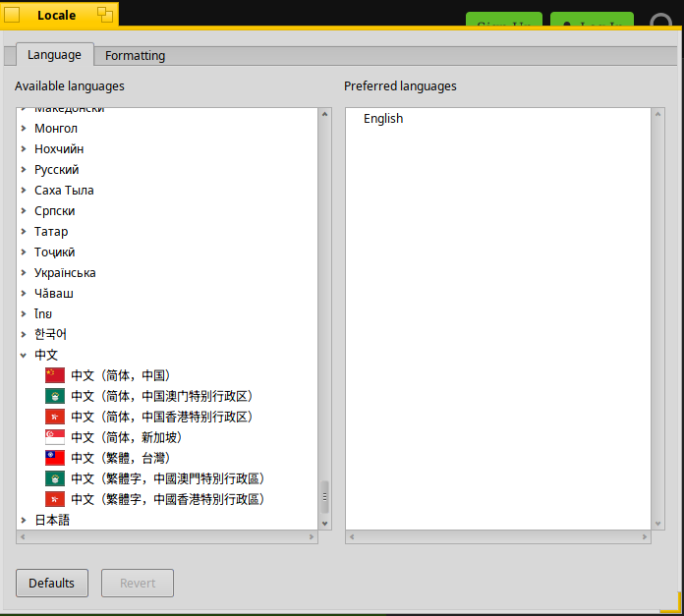684x616 pixels.
Task: Click the zoom icon in Locale title tab
Action: click(104, 15)
